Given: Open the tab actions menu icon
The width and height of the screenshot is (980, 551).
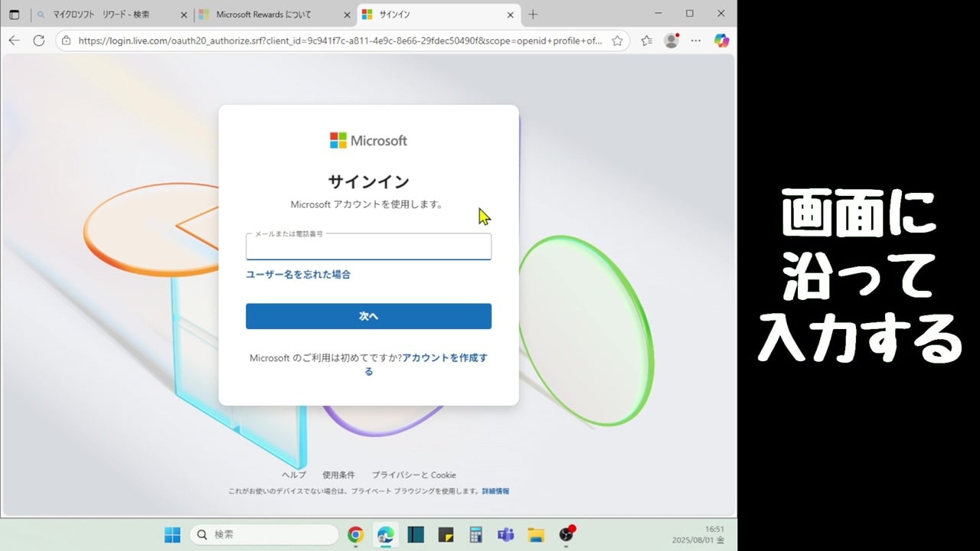Looking at the screenshot, I should pyautogui.click(x=14, y=15).
